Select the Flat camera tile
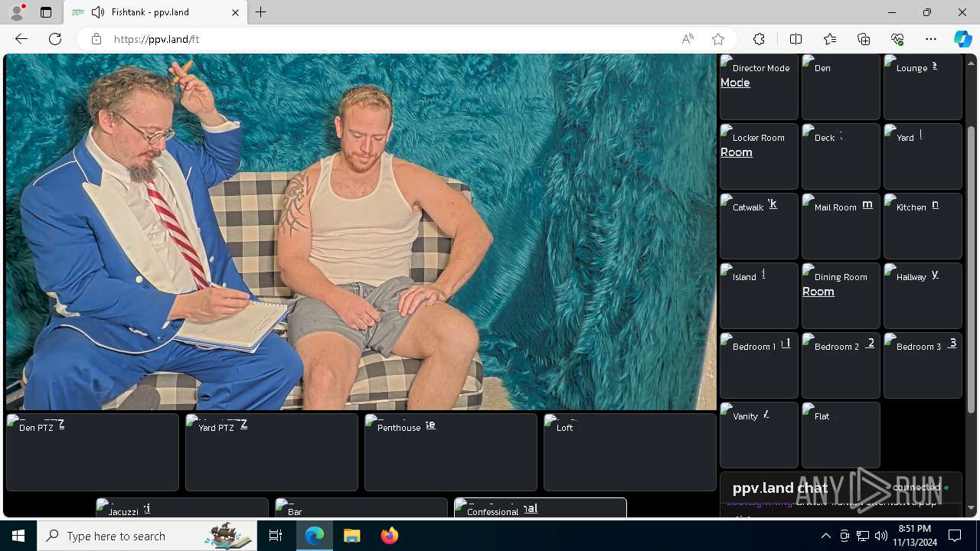This screenshot has width=980, height=551. click(841, 435)
